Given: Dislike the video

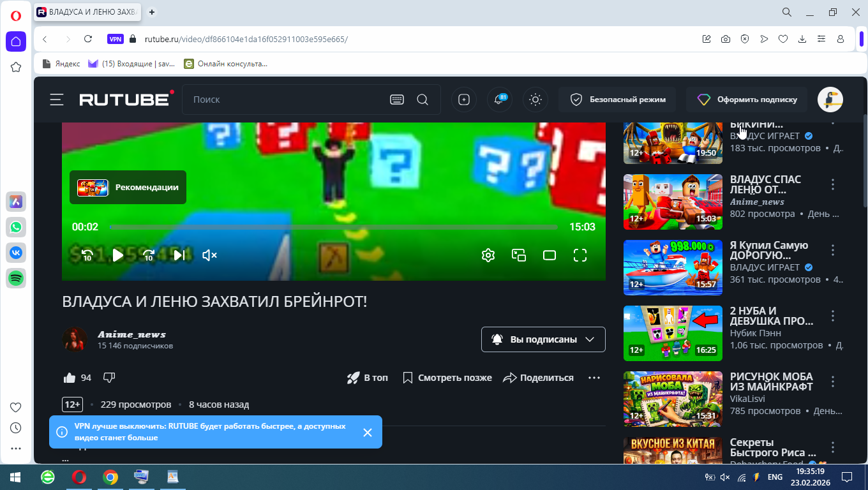Looking at the screenshot, I should pyautogui.click(x=109, y=378).
